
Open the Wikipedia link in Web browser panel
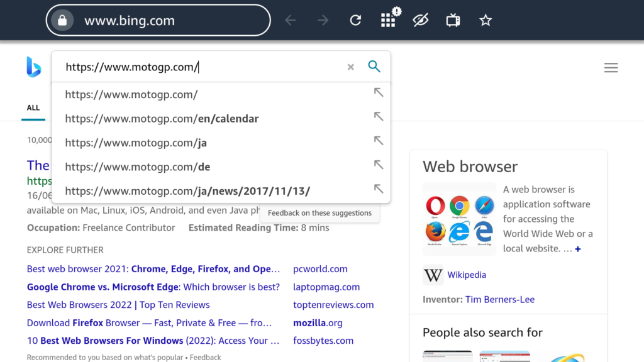(466, 275)
